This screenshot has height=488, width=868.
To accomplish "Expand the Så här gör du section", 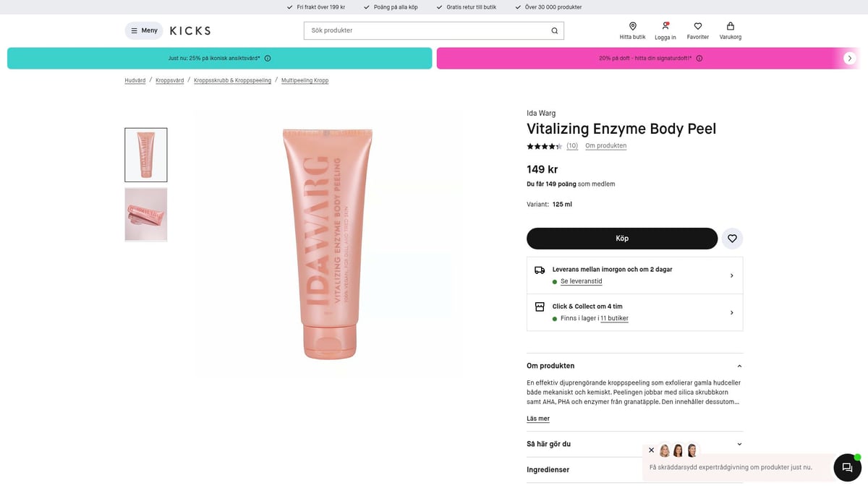I will pos(739,444).
